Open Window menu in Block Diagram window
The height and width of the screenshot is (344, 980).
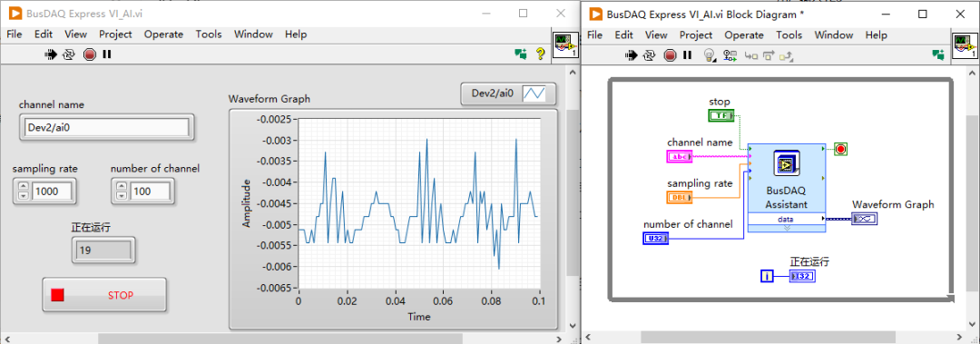click(x=834, y=35)
